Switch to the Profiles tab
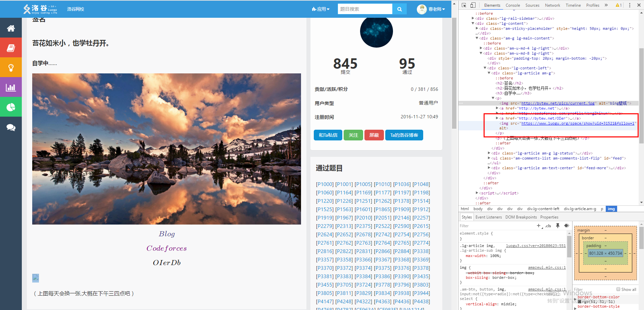Screen dimensions: 644x310 (593, 5)
